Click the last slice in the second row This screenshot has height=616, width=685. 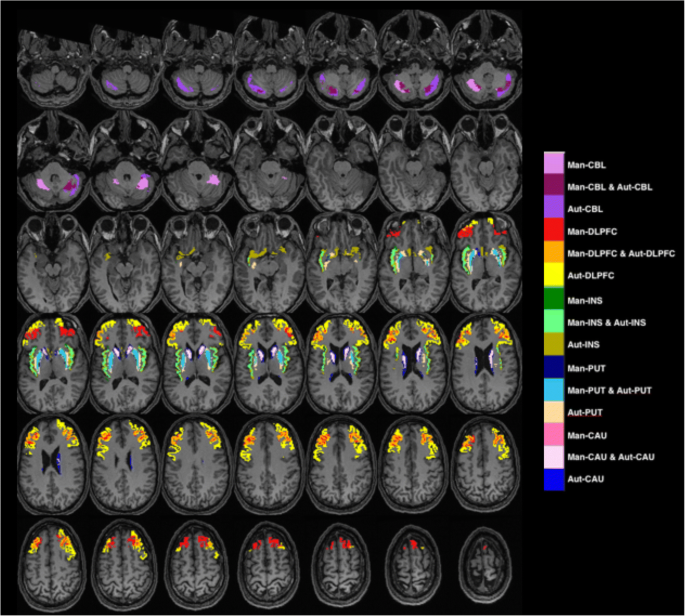[486, 161]
